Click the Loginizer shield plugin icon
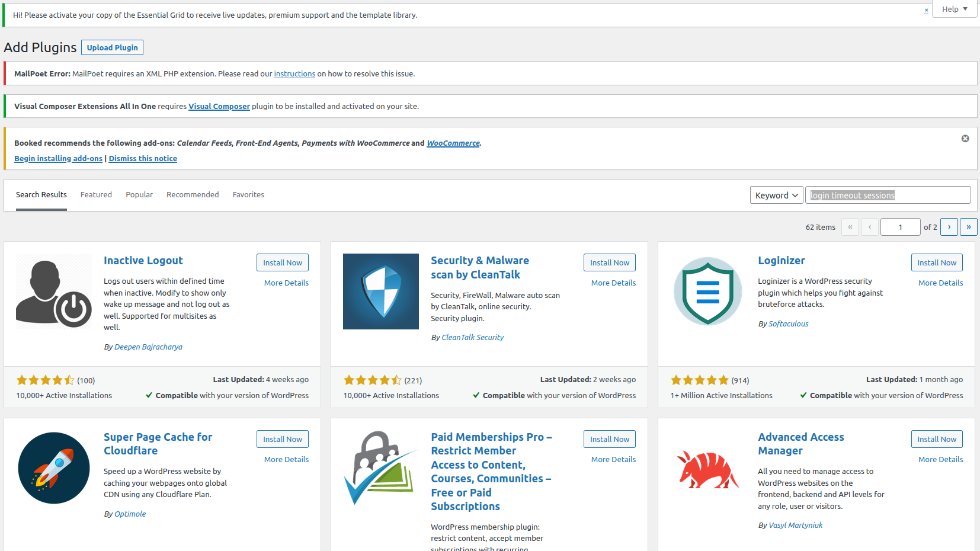Image resolution: width=980 pixels, height=551 pixels. (708, 291)
